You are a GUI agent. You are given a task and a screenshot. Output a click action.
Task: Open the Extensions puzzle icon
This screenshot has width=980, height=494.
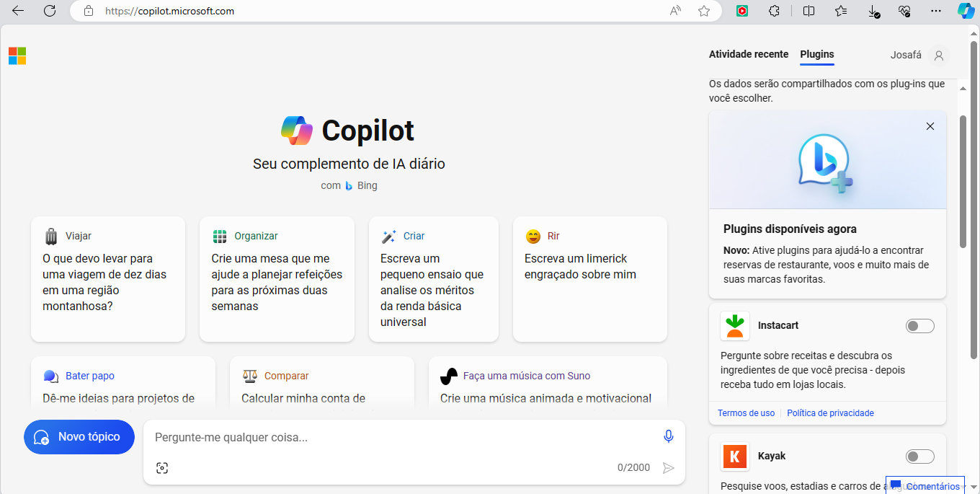pos(775,11)
